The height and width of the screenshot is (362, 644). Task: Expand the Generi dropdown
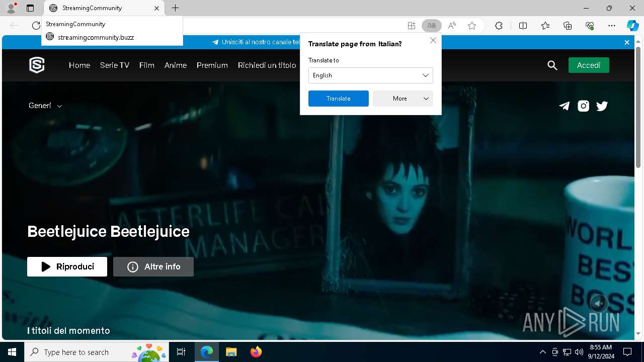(45, 106)
